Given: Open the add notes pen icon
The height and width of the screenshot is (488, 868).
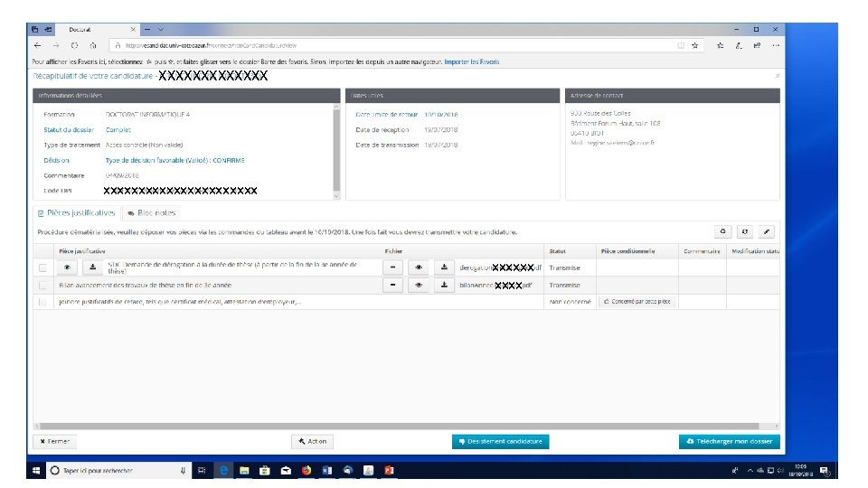Looking at the screenshot, I should [739, 45].
